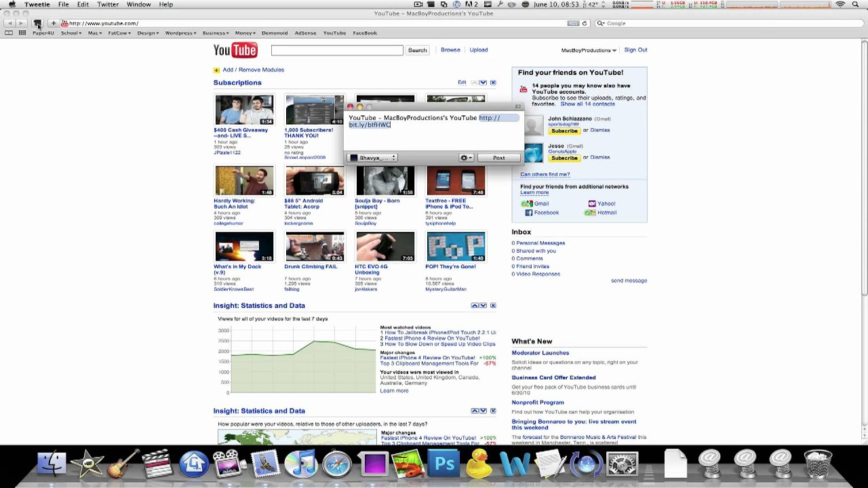Viewport: 868px width, 488px height.
Task: Click the Upload link
Action: [479, 50]
